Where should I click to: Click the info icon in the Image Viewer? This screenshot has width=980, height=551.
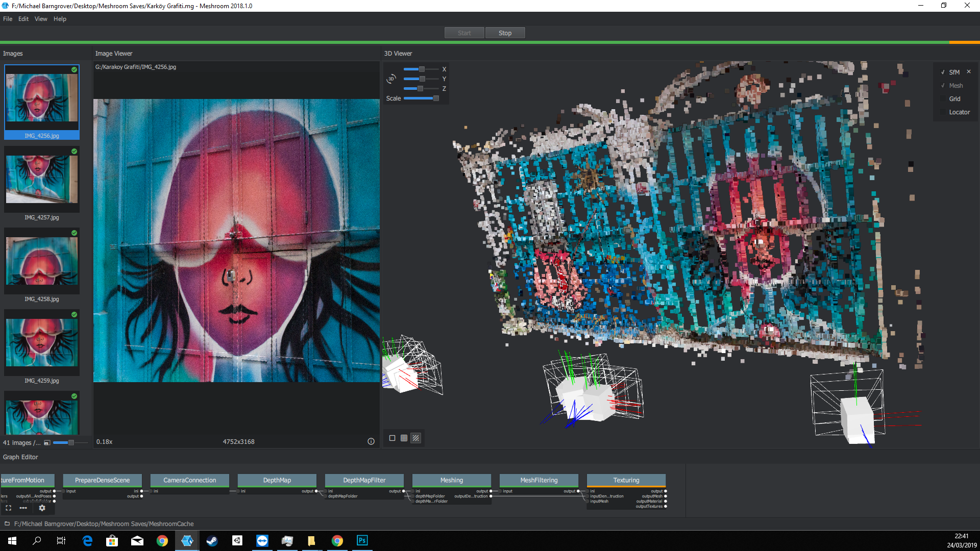coord(371,441)
